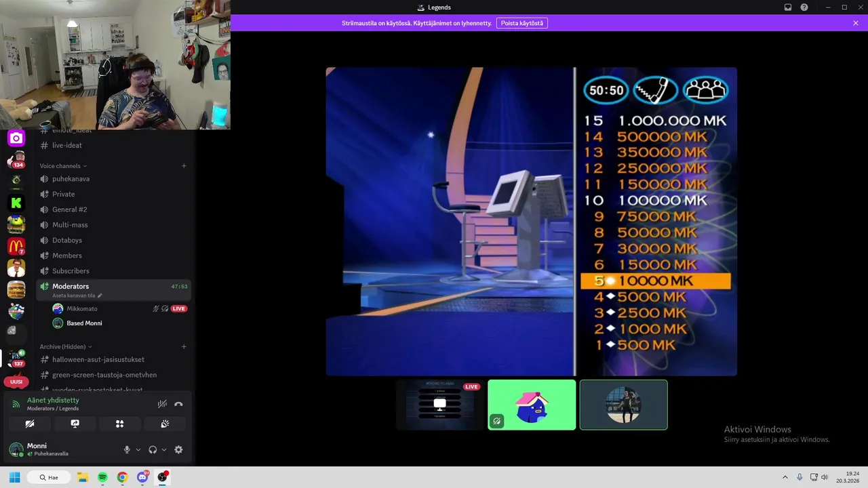This screenshot has width=868, height=488.
Task: Open the soundboard button
Action: click(x=164, y=424)
